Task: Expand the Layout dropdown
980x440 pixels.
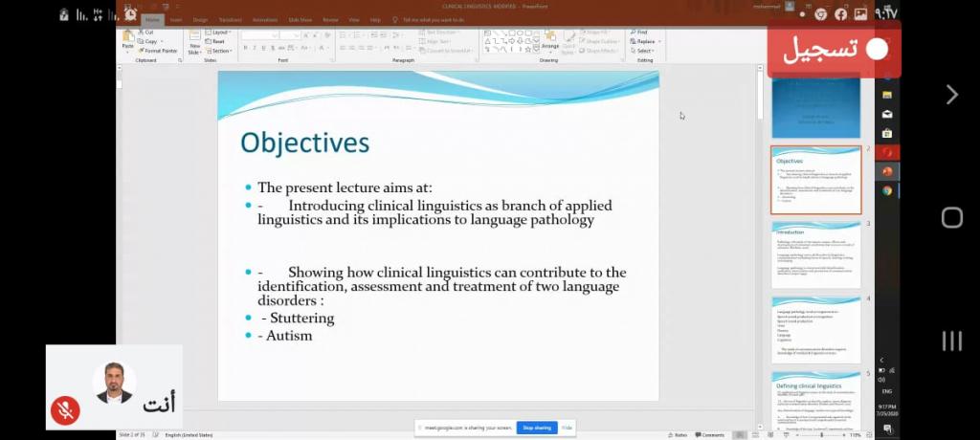Action: click(220, 32)
